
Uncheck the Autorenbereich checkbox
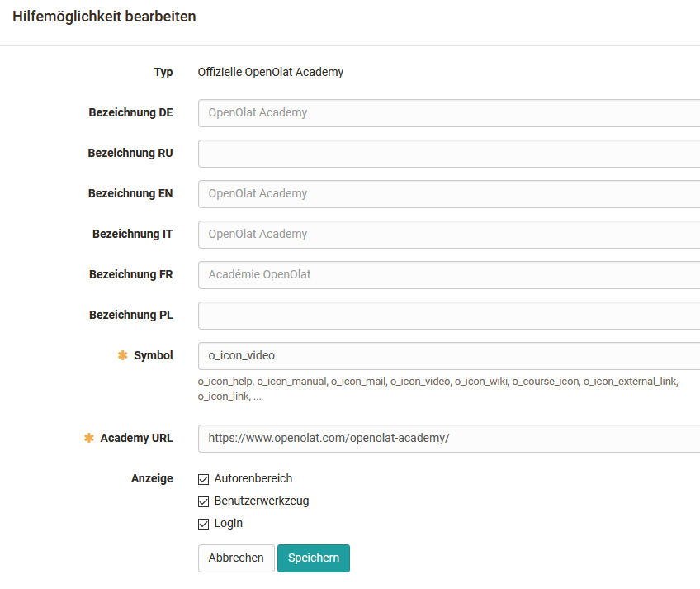(x=204, y=479)
